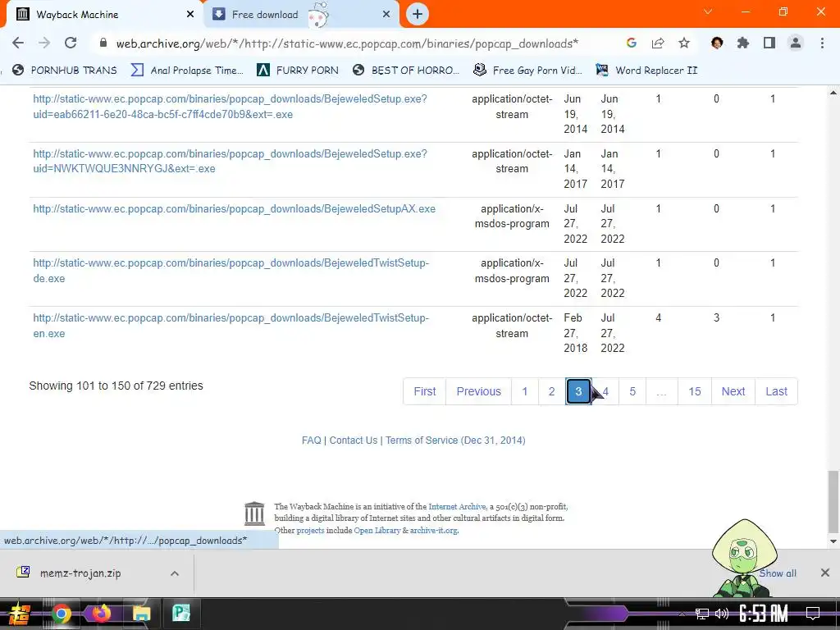The image size is (840, 630).
Task: Close the Free download tab
Action: [386, 15]
